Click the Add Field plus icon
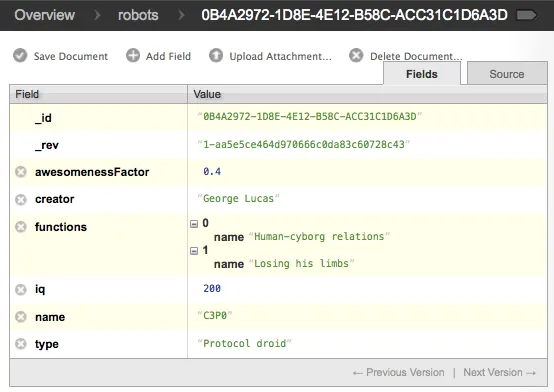The width and height of the screenshot is (554, 392). 133,55
